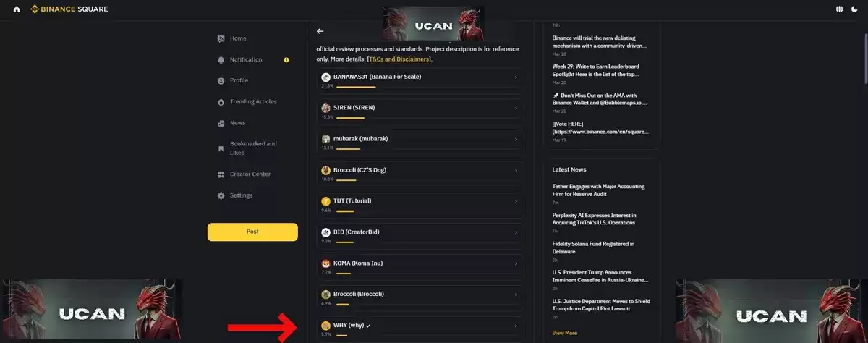868x343 pixels.
Task: Click the News sidebar icon
Action: click(x=221, y=123)
